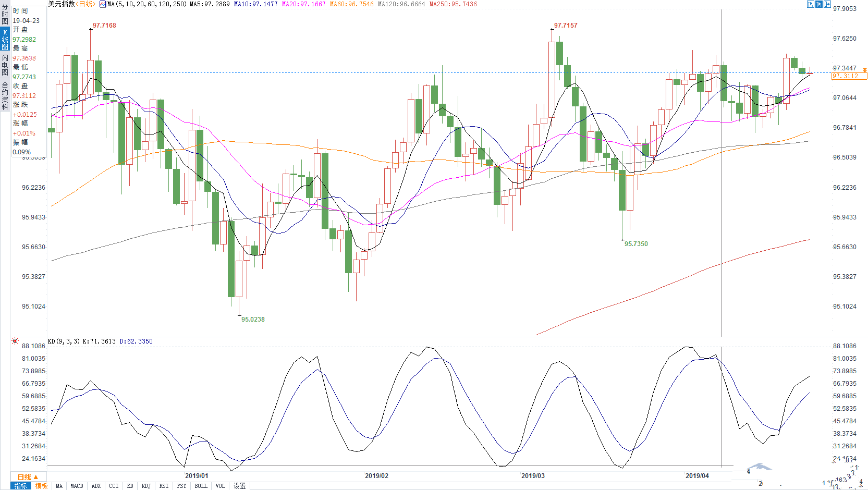This screenshot has height=490, width=868.
Task: Click the MA60:96.7546 legend value
Action: [351, 4]
